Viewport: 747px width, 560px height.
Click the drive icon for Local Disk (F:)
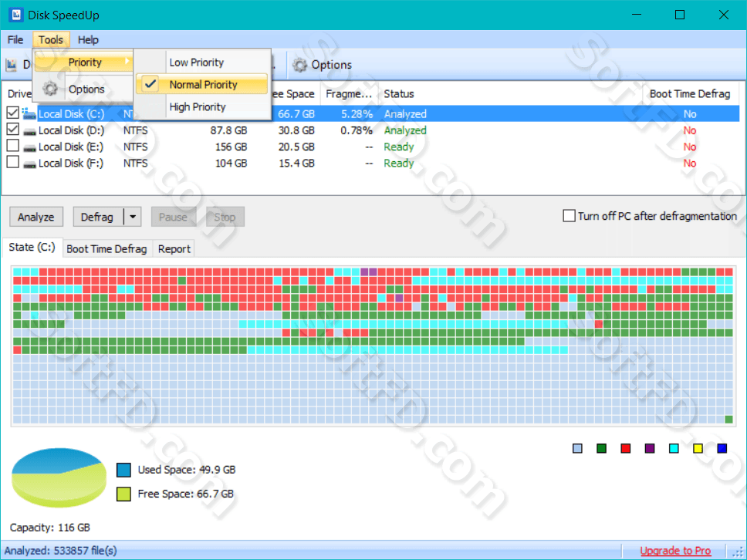pos(29,164)
